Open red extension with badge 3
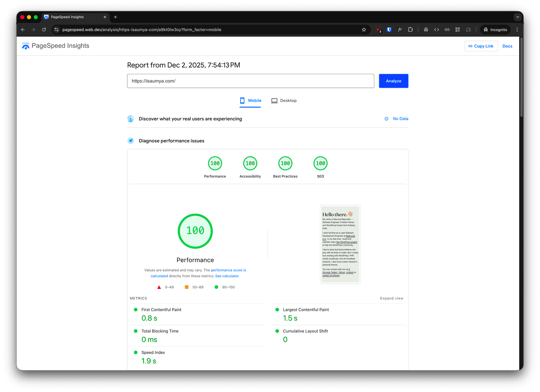540x392 pixels. (x=379, y=30)
